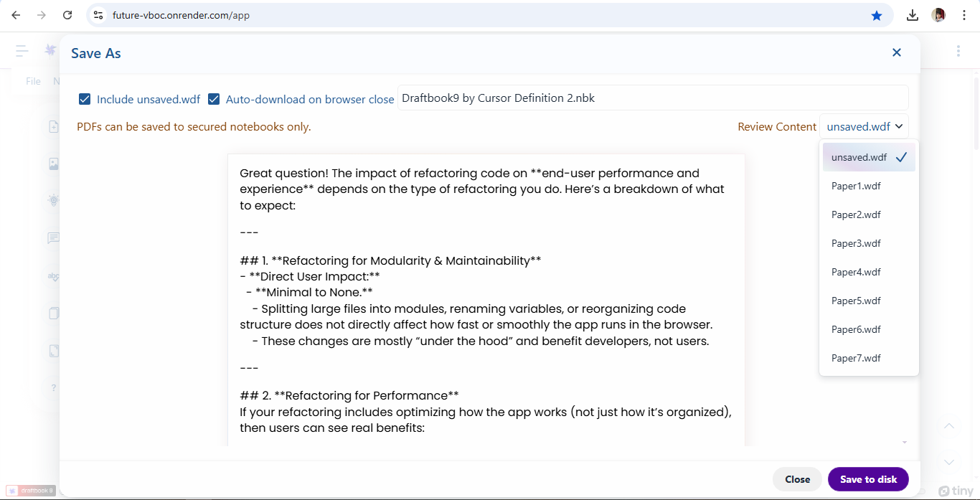Click the profile avatar icon
The width and height of the screenshot is (980, 500).
pyautogui.click(x=938, y=15)
